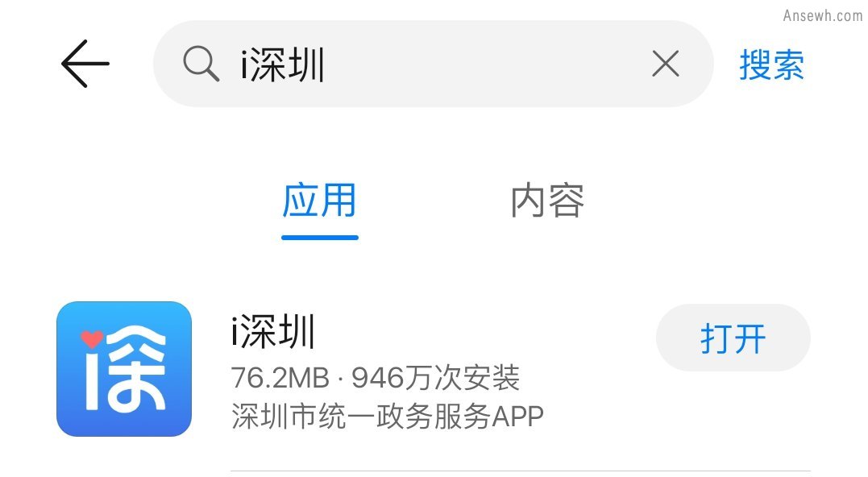The height and width of the screenshot is (477, 868).
Task: Switch to the 内容 tab
Action: pyautogui.click(x=547, y=201)
